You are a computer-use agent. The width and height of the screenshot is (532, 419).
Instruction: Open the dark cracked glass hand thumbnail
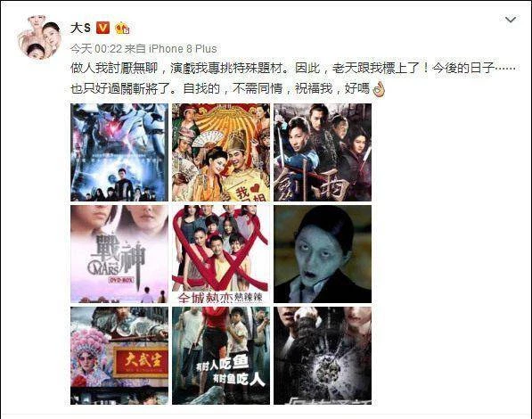coord(323,356)
